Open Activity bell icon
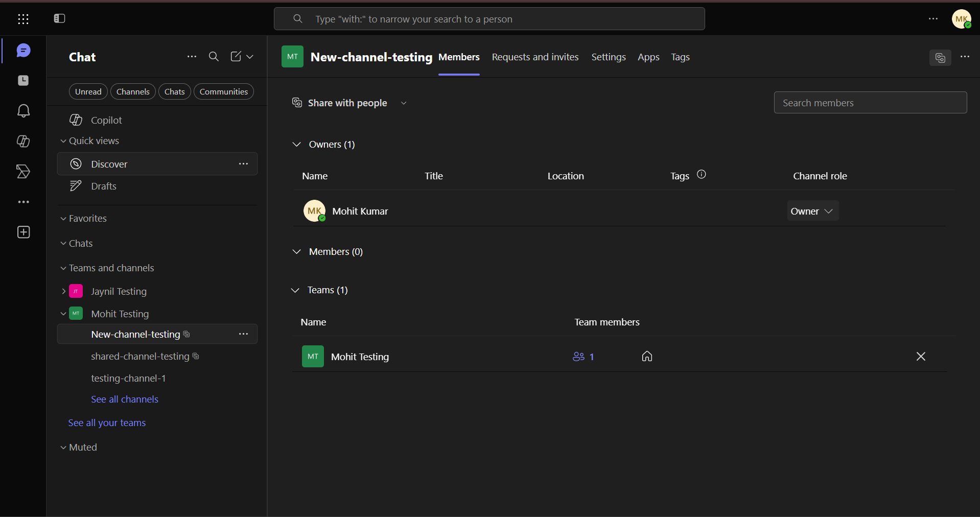This screenshot has width=980, height=517. coord(24,111)
